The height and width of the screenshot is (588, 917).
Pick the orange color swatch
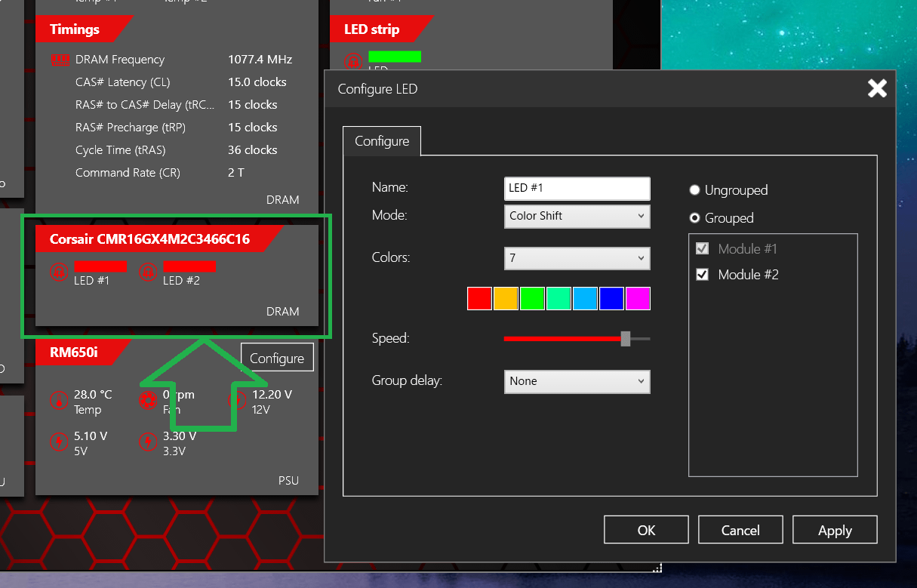(x=506, y=299)
